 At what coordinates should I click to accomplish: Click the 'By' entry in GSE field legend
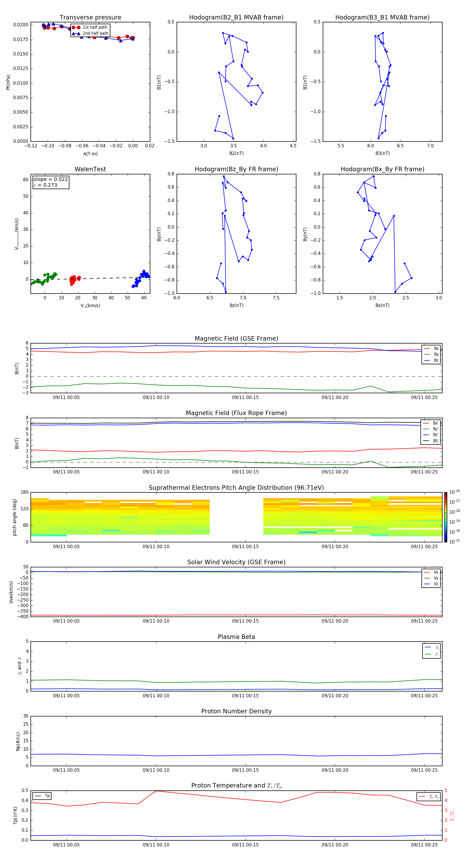(x=431, y=355)
